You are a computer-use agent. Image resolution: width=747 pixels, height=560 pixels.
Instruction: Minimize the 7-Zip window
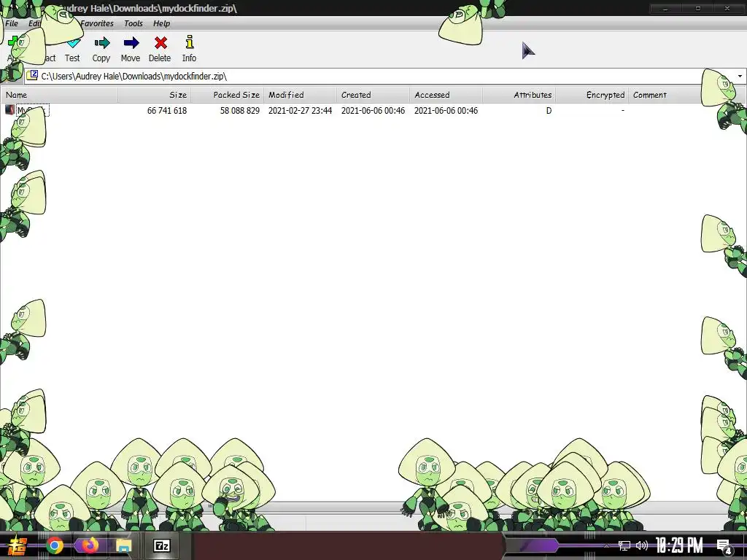(x=665, y=9)
